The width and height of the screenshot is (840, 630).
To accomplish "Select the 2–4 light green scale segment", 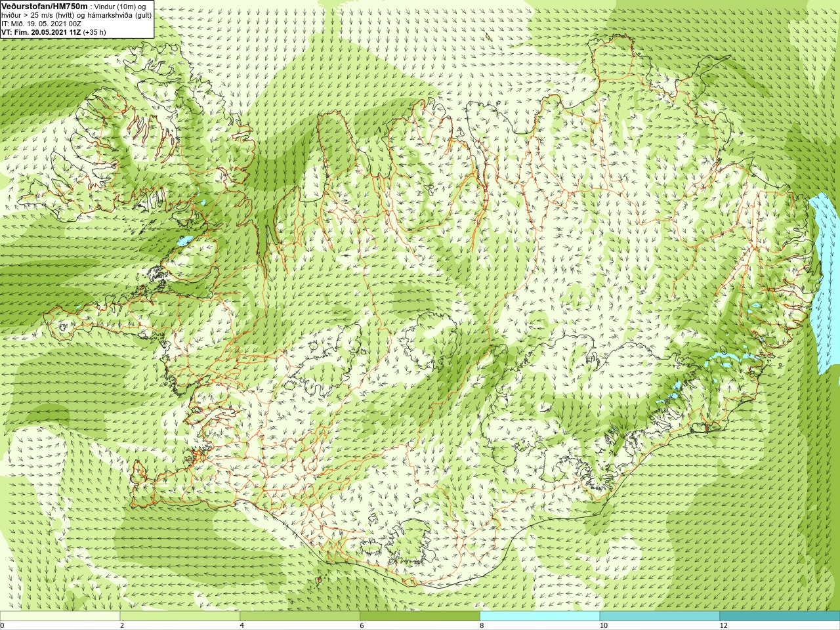I will tap(180, 616).
